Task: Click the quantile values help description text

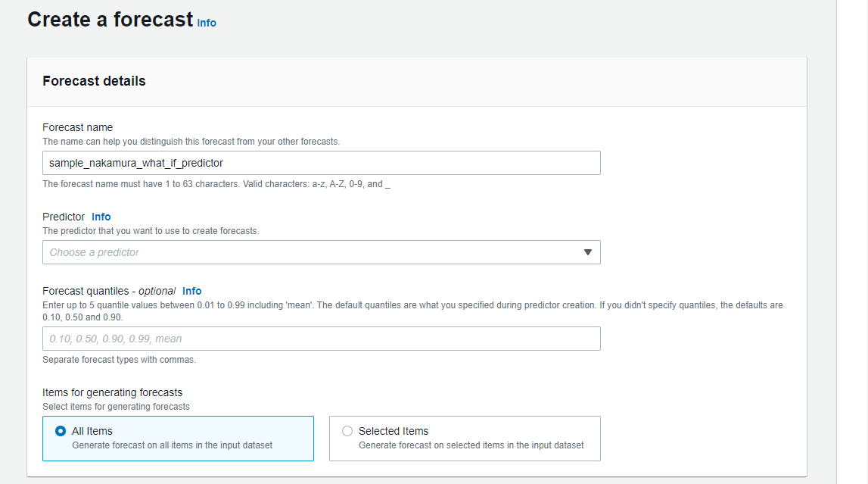Action: pos(412,305)
